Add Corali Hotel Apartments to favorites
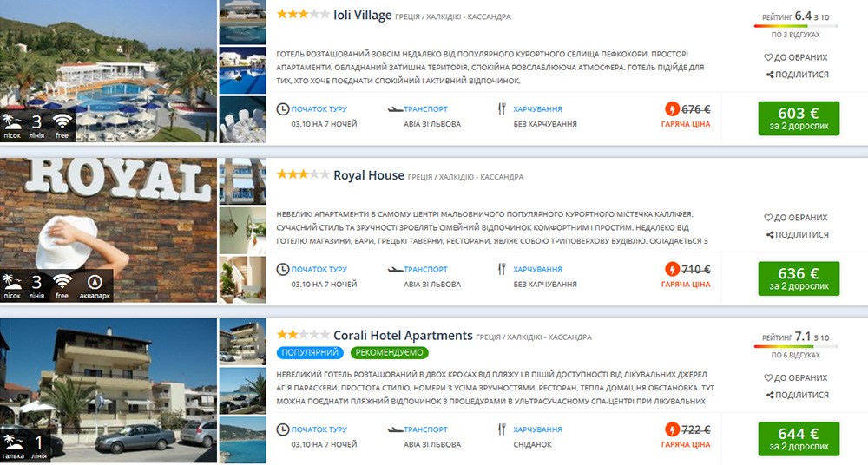The width and height of the screenshot is (868, 465). (x=795, y=377)
